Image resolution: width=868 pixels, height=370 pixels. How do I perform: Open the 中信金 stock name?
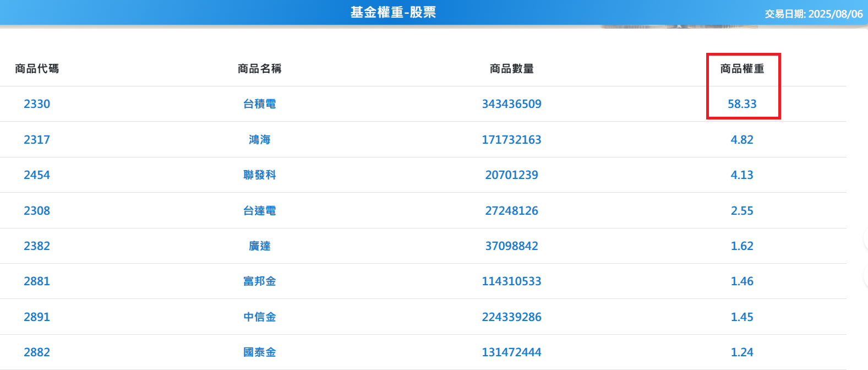tap(260, 317)
